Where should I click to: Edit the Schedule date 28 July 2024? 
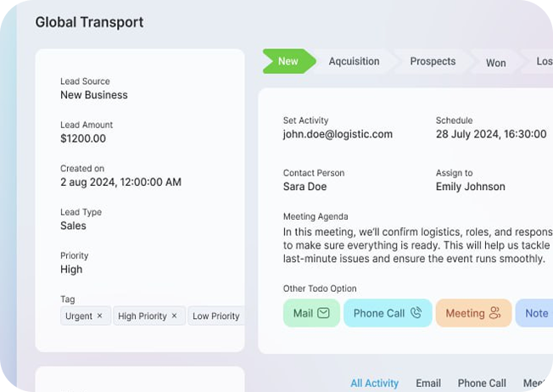(x=491, y=134)
